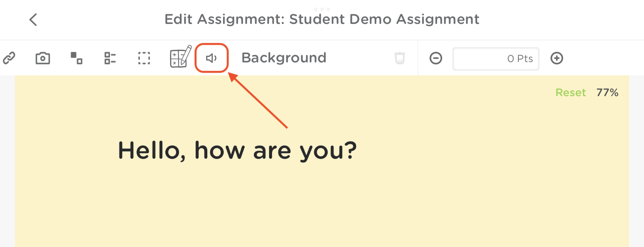
Task: Click the 0 Pts input field
Action: tap(496, 59)
